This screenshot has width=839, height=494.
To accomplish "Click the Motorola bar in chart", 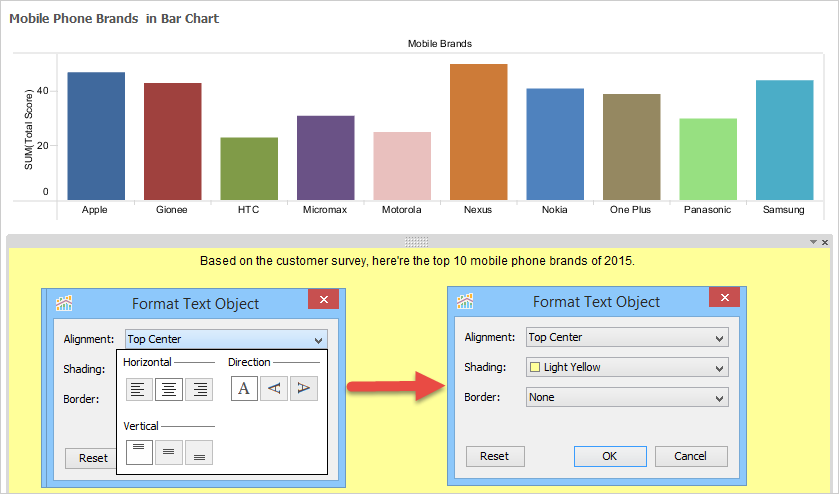I will [x=402, y=166].
